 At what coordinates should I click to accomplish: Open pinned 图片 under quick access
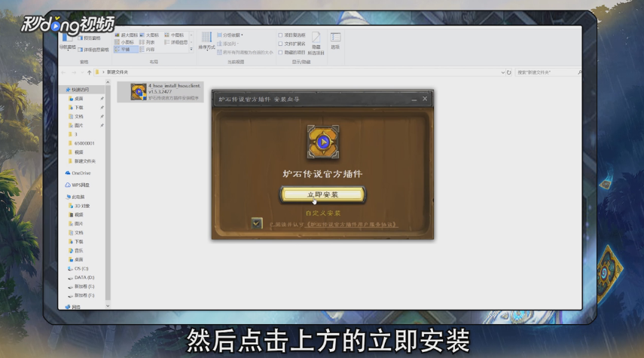pos(78,125)
